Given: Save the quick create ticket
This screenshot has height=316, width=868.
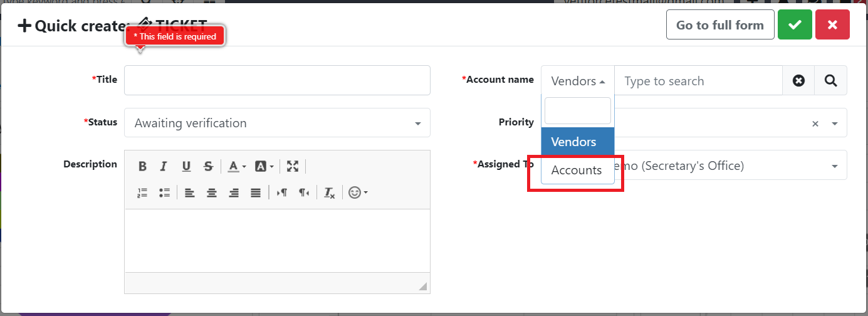Looking at the screenshot, I should click(795, 25).
